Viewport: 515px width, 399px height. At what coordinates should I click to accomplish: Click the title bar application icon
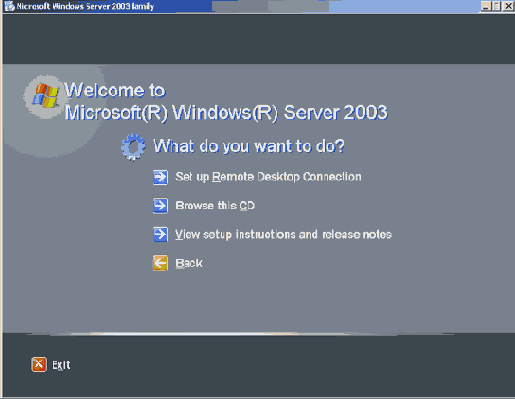pos(9,6)
